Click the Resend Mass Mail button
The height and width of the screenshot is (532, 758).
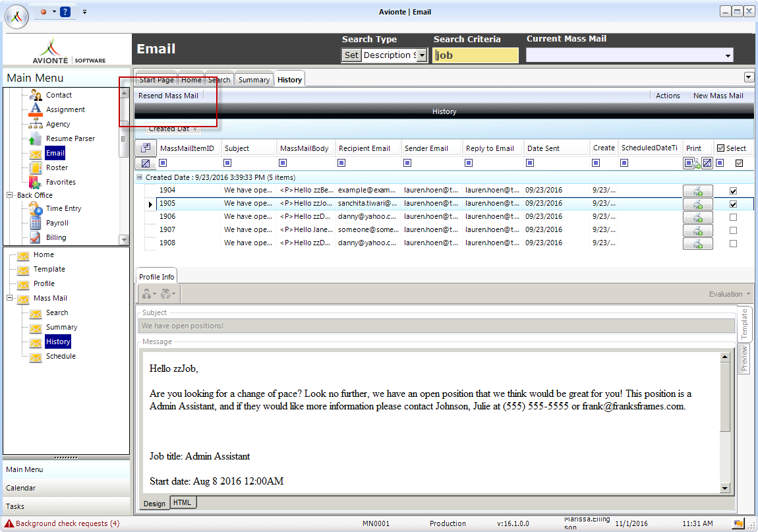(x=168, y=96)
